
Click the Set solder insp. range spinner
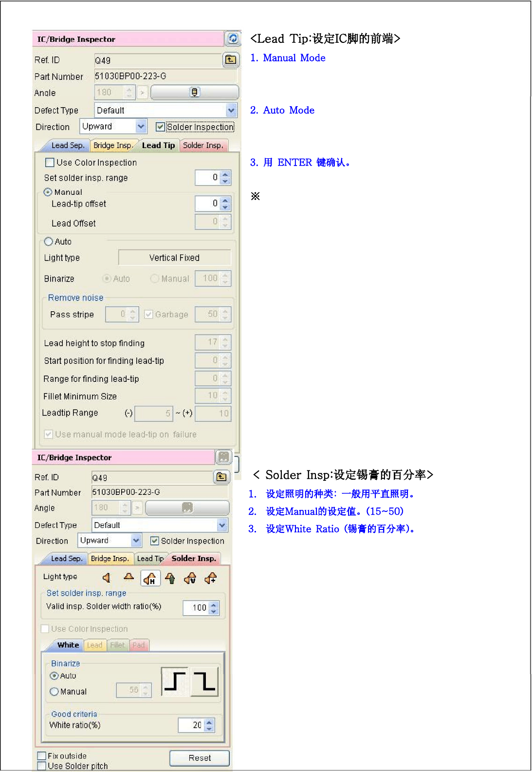[213, 177]
